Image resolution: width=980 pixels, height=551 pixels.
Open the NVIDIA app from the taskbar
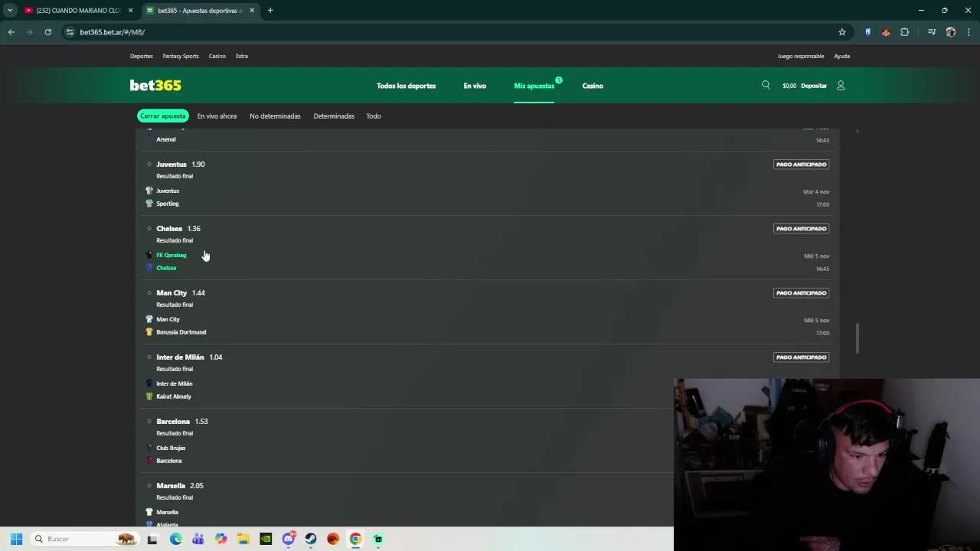click(x=266, y=539)
